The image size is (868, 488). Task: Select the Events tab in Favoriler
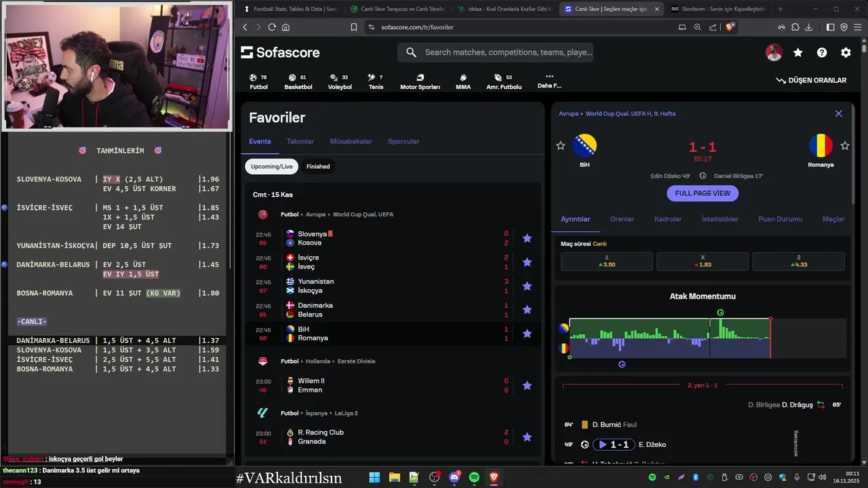tap(260, 142)
